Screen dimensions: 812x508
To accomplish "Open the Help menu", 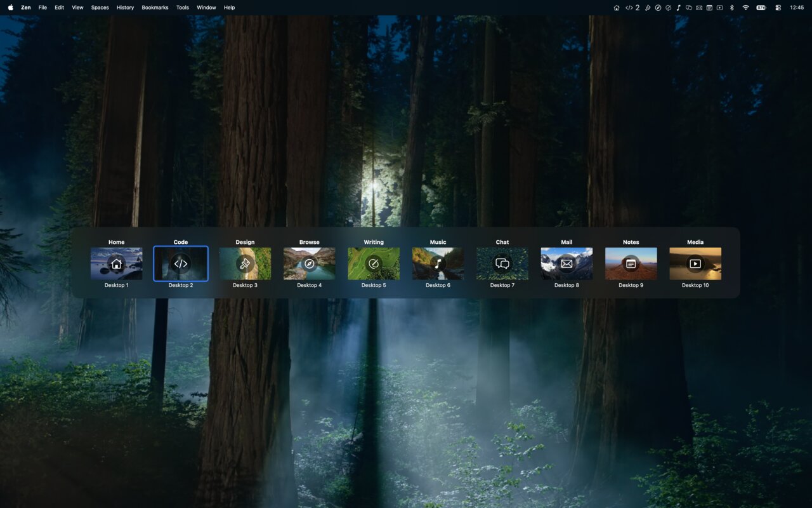I will click(229, 8).
